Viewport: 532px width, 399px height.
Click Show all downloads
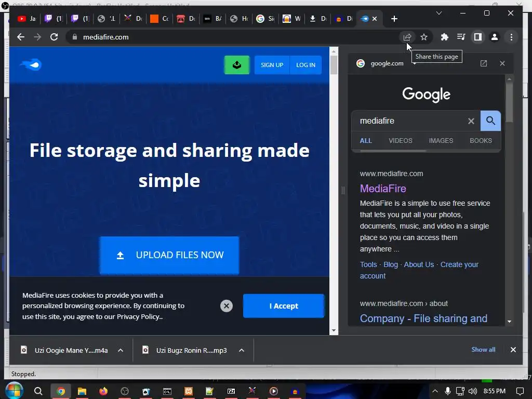pos(483,350)
